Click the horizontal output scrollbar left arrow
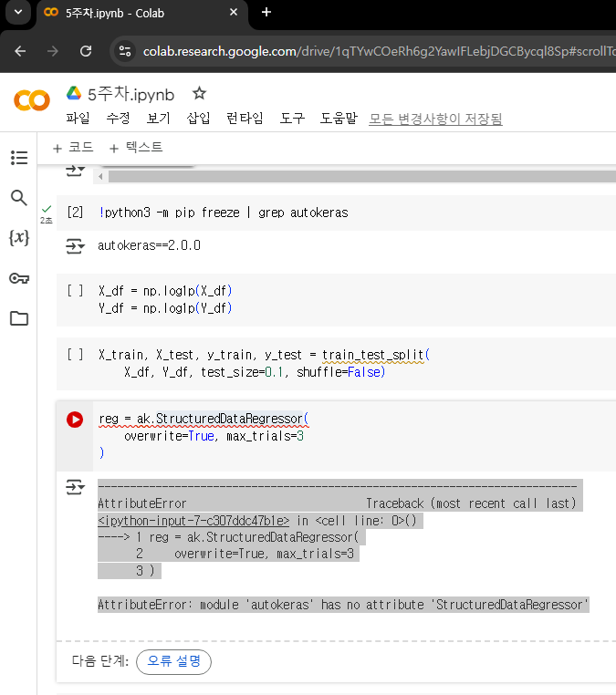The width and height of the screenshot is (616, 695). [100, 176]
